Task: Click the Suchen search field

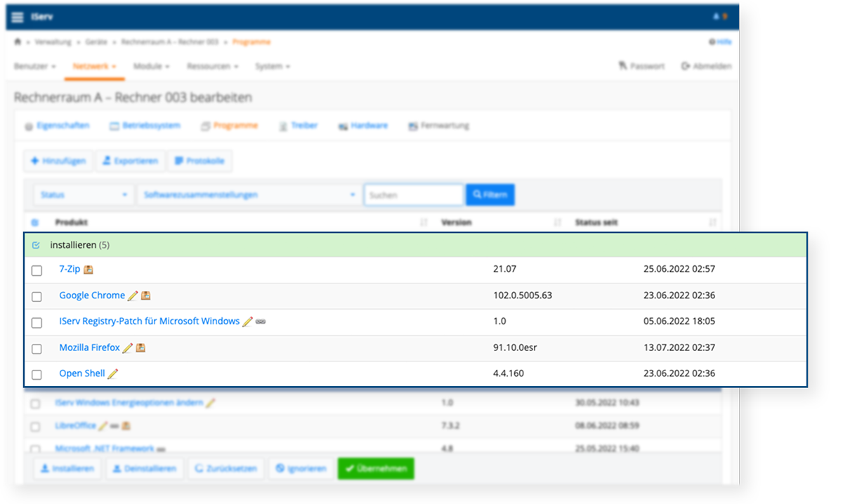Action: point(414,194)
